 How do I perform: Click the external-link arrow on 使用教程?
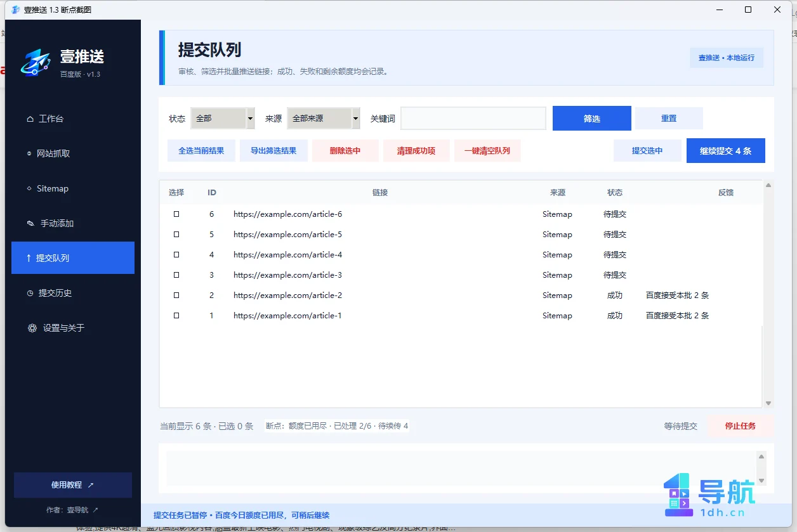(91, 485)
